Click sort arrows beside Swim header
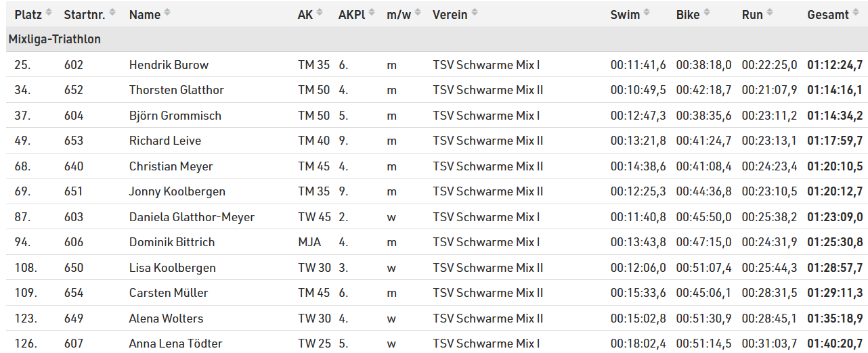The image size is (868, 353). (x=647, y=13)
